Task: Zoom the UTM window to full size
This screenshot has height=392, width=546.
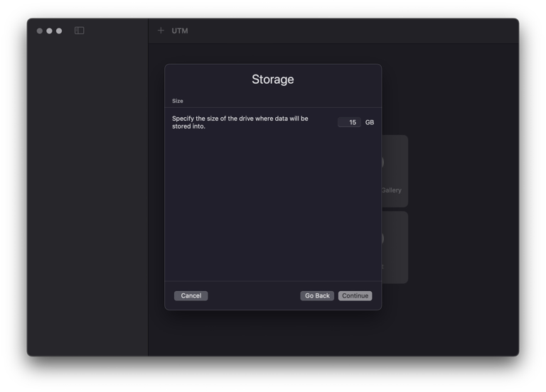Action: [x=59, y=31]
